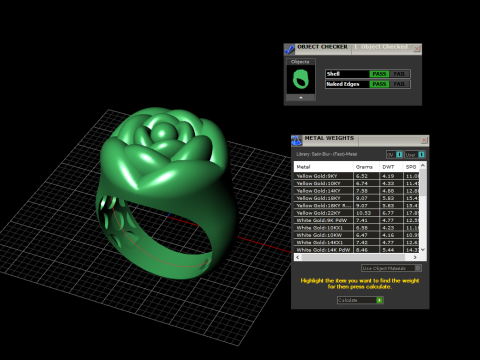Select the Yellow Gold:9KY row
Viewport: 480px width, 360px height.
356,176
